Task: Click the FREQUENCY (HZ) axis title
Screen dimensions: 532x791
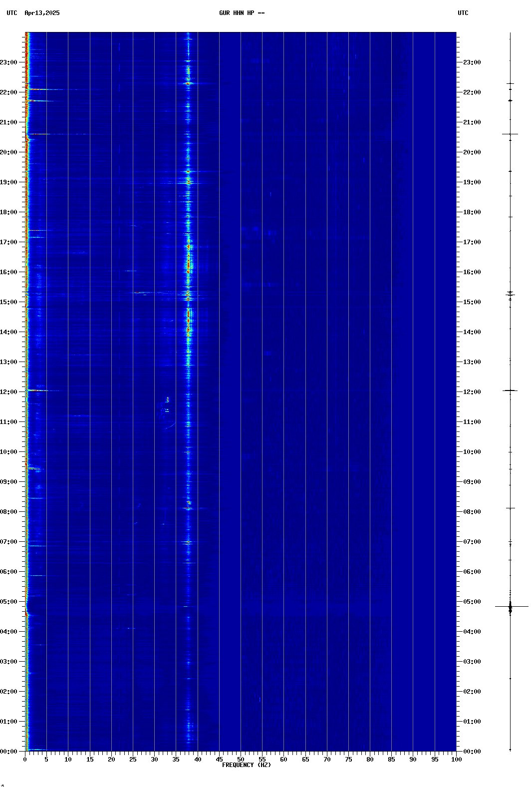Action: click(247, 765)
